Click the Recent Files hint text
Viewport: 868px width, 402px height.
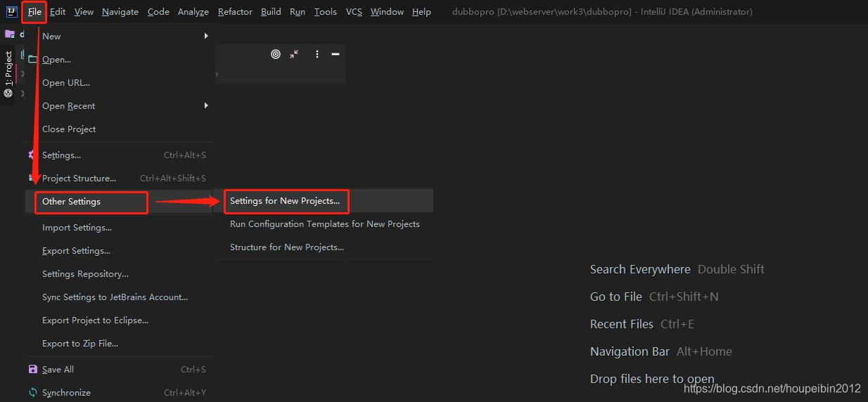[x=622, y=324]
